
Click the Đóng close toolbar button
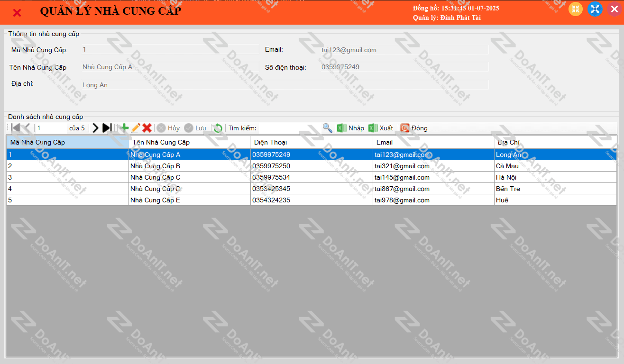tap(414, 128)
